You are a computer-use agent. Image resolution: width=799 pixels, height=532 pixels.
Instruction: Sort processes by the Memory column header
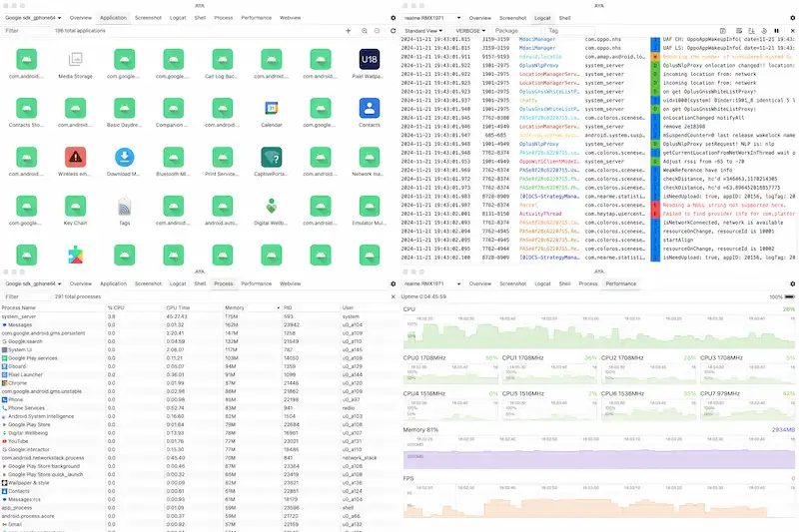click(235, 308)
